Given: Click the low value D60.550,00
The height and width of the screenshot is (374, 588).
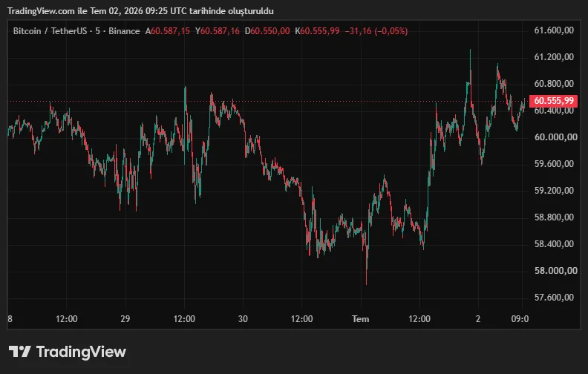Looking at the screenshot, I should [267, 31].
